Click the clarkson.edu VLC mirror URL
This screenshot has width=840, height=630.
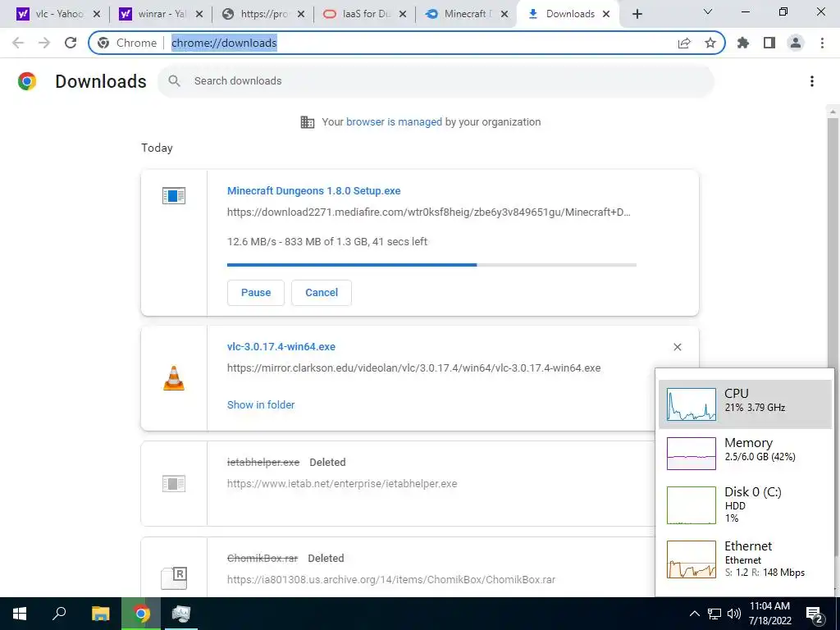413,368
